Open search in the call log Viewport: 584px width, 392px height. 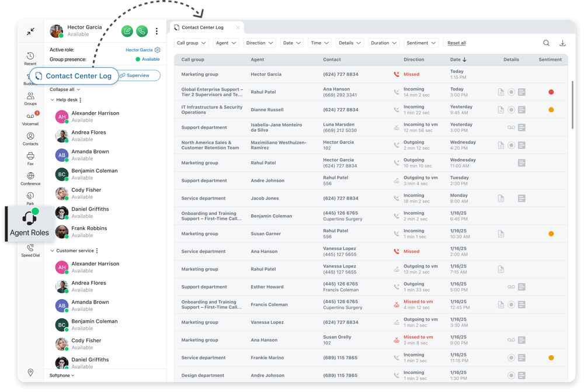pyautogui.click(x=546, y=43)
